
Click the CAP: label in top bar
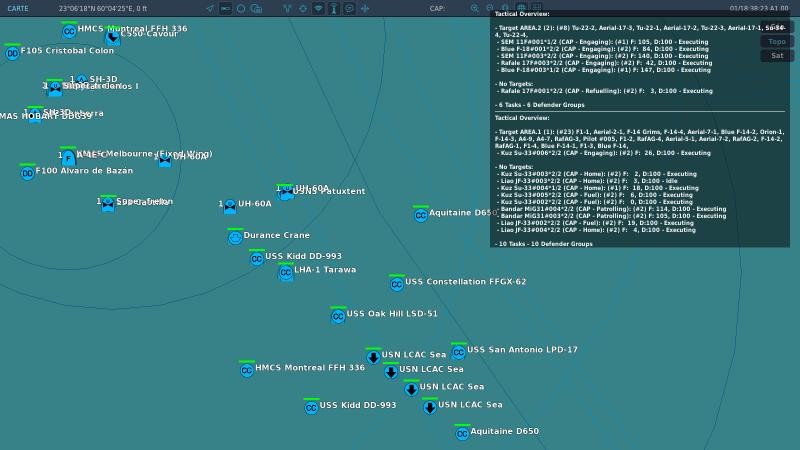pyautogui.click(x=437, y=9)
